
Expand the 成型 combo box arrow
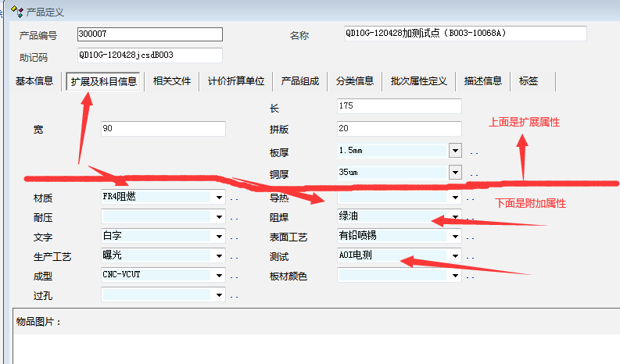(220, 276)
